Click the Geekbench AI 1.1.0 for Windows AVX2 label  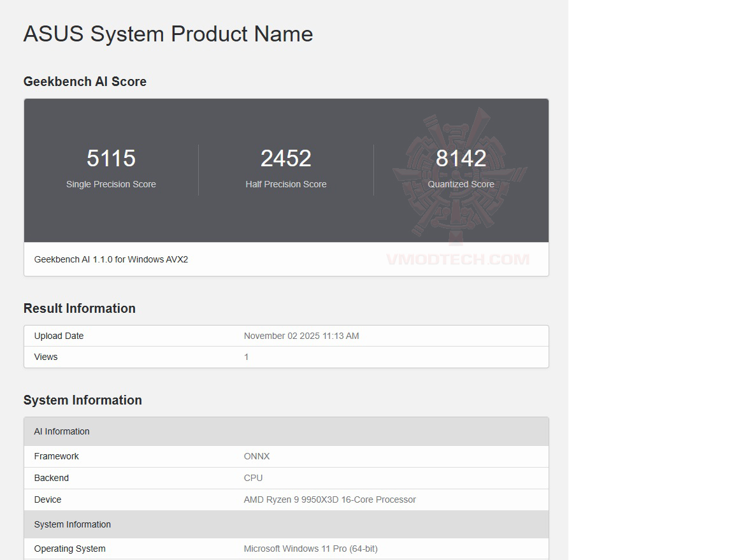click(x=112, y=259)
